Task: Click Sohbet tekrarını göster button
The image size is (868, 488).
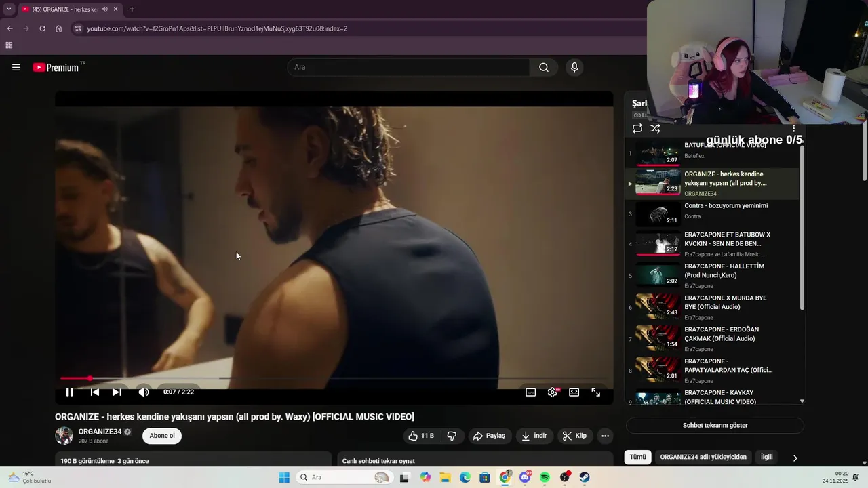Action: [x=715, y=426]
